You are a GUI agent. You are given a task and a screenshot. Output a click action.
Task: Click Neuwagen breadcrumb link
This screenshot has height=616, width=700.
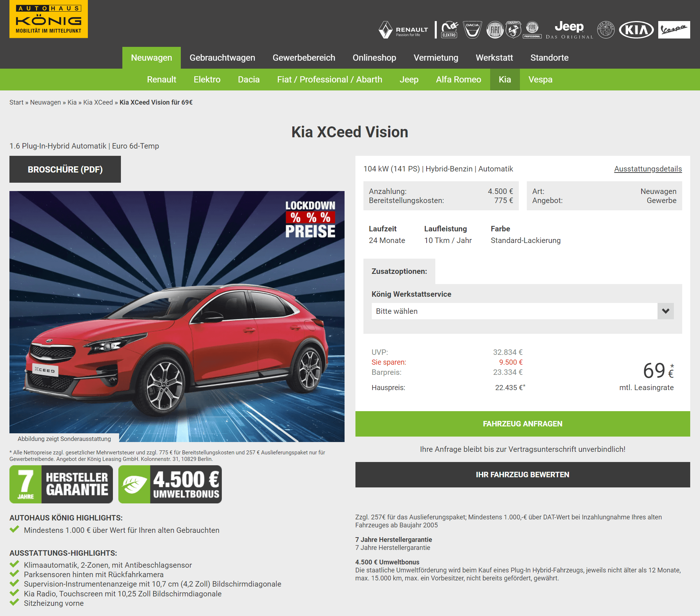[x=45, y=102]
